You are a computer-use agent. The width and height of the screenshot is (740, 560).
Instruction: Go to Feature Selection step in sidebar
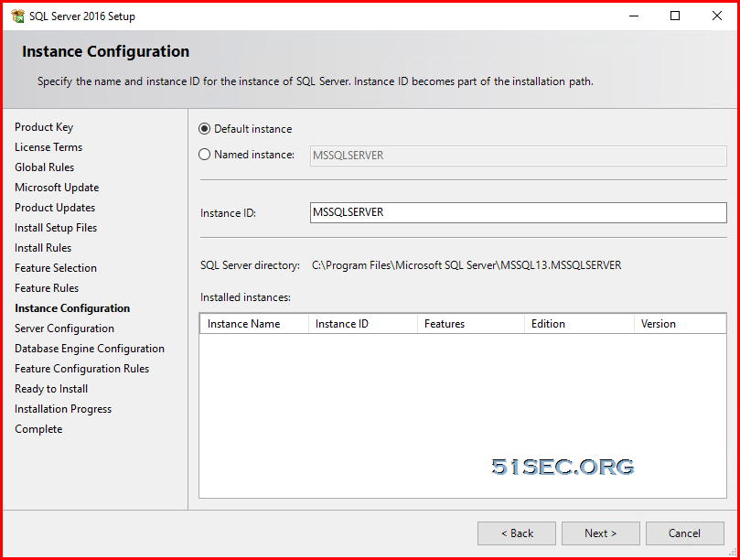pyautogui.click(x=56, y=268)
